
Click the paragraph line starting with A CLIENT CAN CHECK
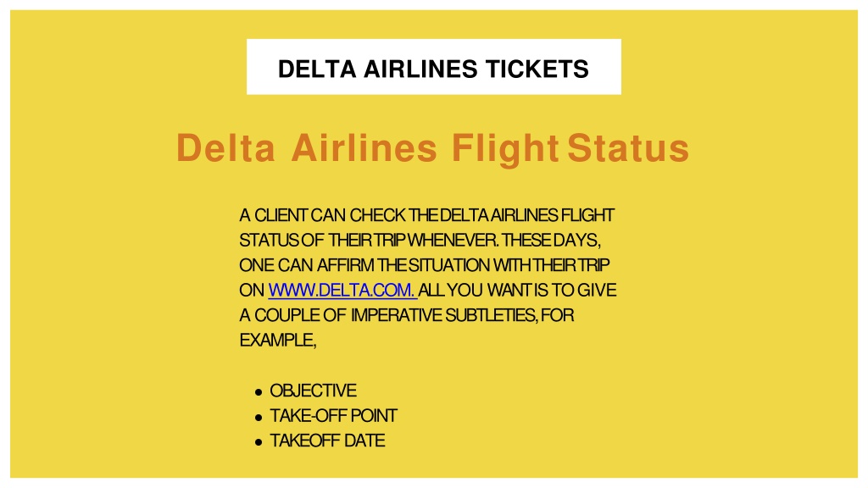point(427,214)
